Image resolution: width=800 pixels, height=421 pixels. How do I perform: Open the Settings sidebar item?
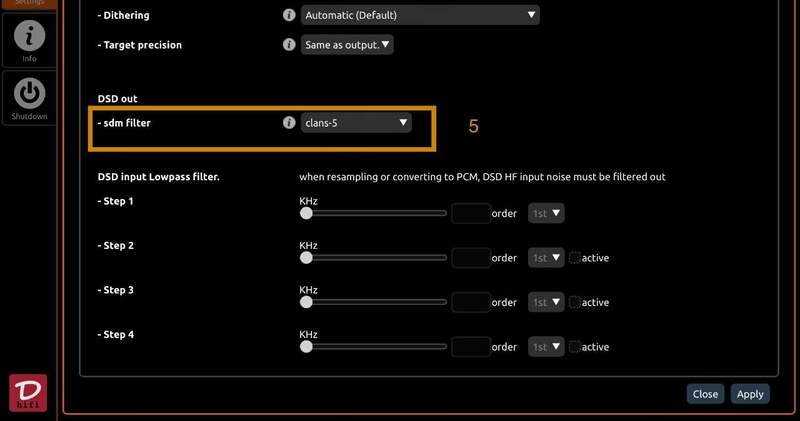(29, 3)
